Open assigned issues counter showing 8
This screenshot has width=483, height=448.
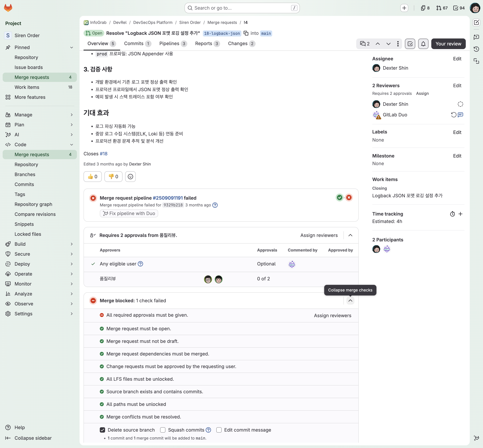(x=425, y=8)
